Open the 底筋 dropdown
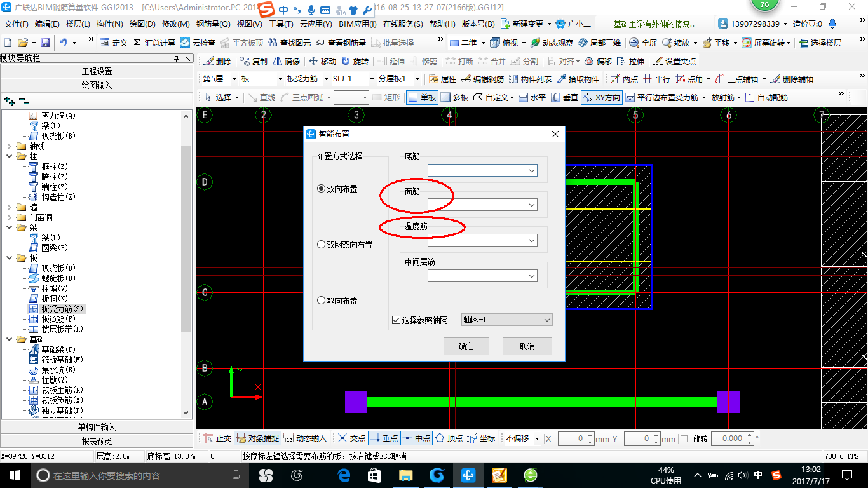 click(x=532, y=170)
